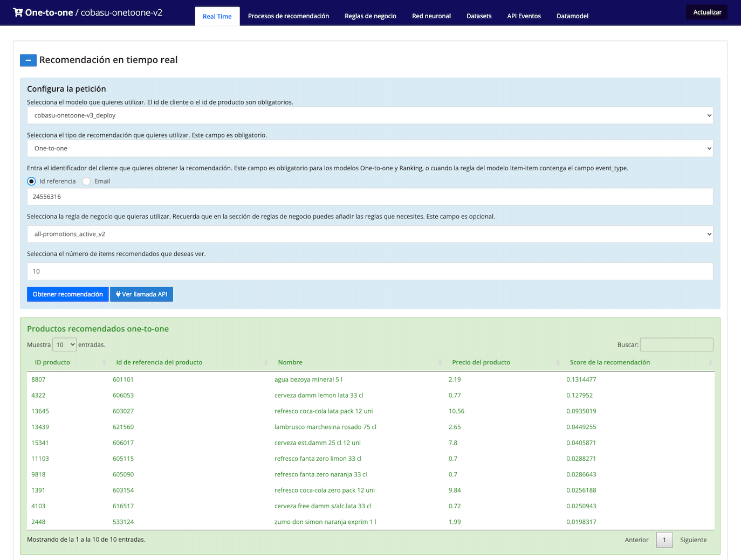Viewport: 741px width, 560px height.
Task: Focus the Buscar search field
Action: (x=676, y=345)
